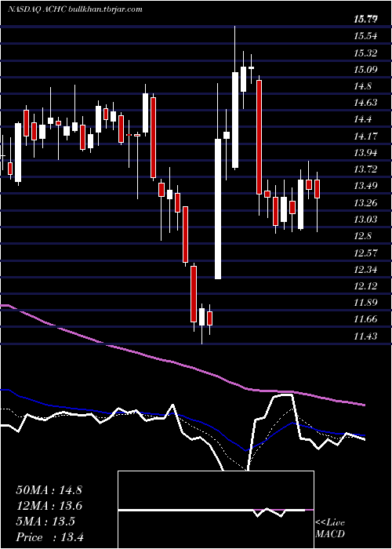Click the 12.12 price axis label
The height and width of the screenshot is (549, 392).
(x=366, y=285)
